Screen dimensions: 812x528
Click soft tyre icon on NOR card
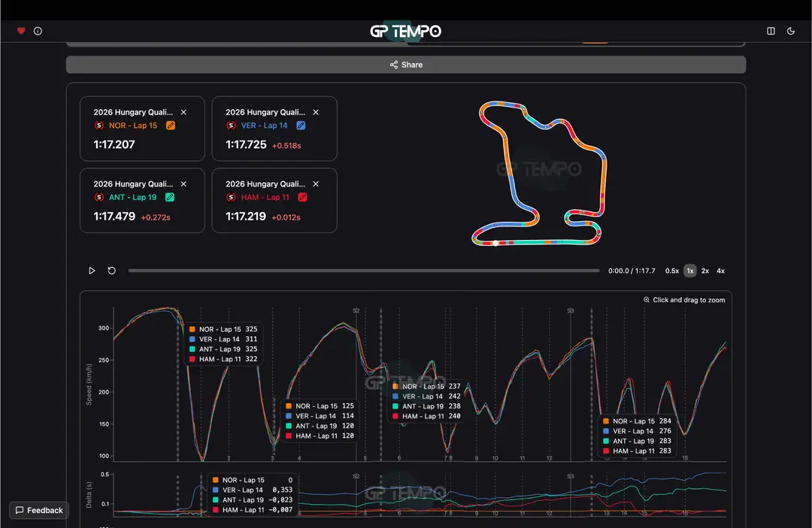pos(99,126)
